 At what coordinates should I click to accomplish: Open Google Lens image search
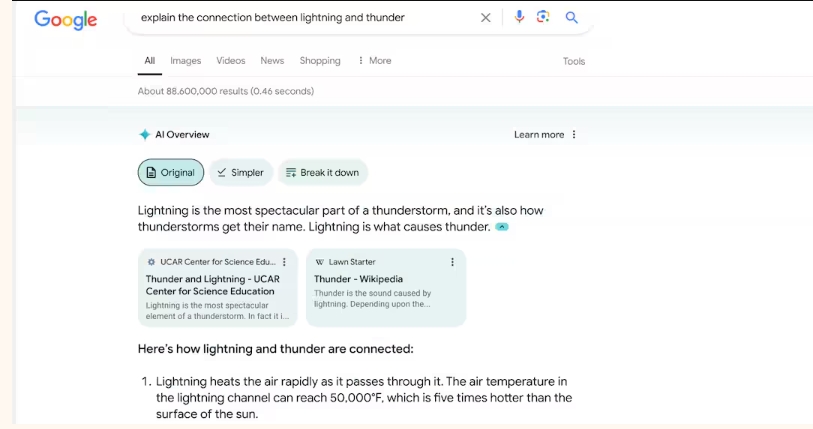point(544,17)
